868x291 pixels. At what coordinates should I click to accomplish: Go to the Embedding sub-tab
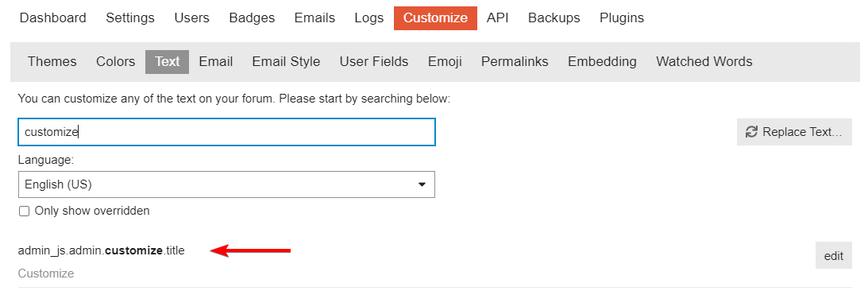(602, 61)
